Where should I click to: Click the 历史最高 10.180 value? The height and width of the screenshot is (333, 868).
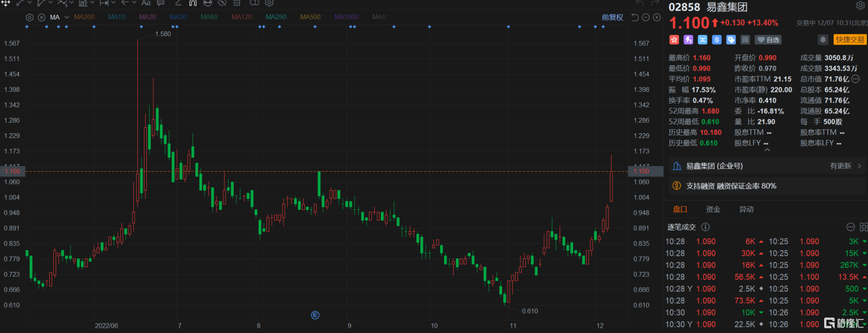[x=711, y=132]
